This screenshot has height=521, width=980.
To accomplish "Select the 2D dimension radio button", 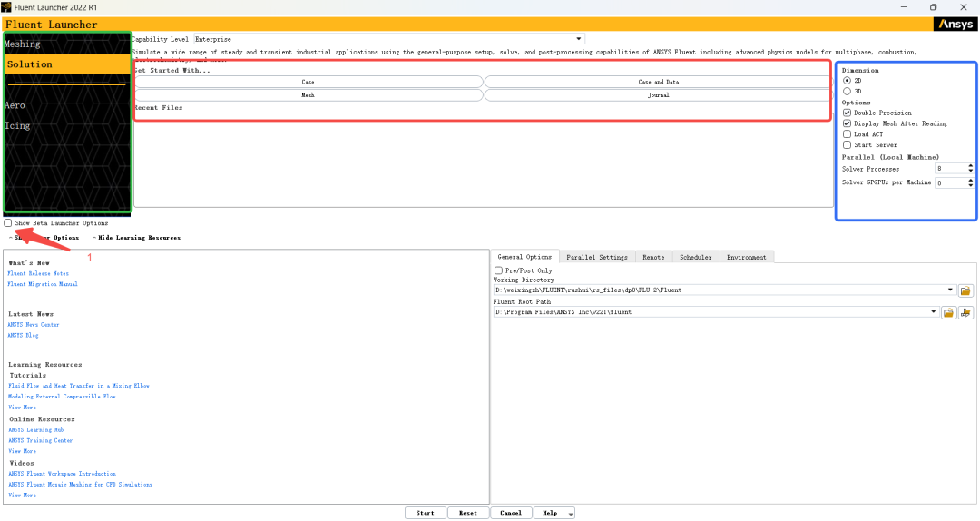I will coord(847,81).
